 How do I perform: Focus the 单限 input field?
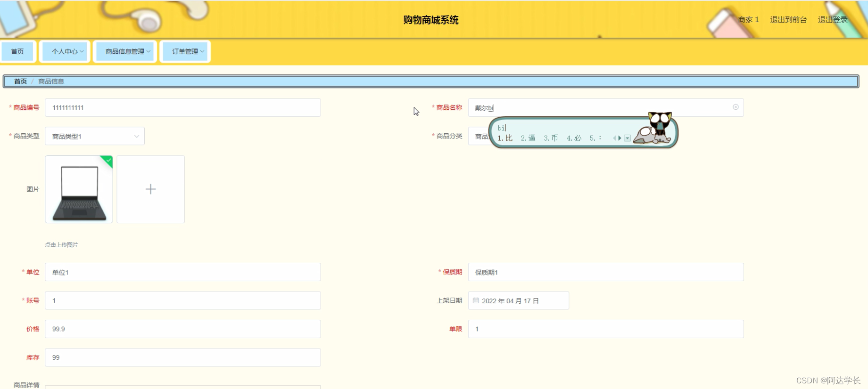[606, 329]
